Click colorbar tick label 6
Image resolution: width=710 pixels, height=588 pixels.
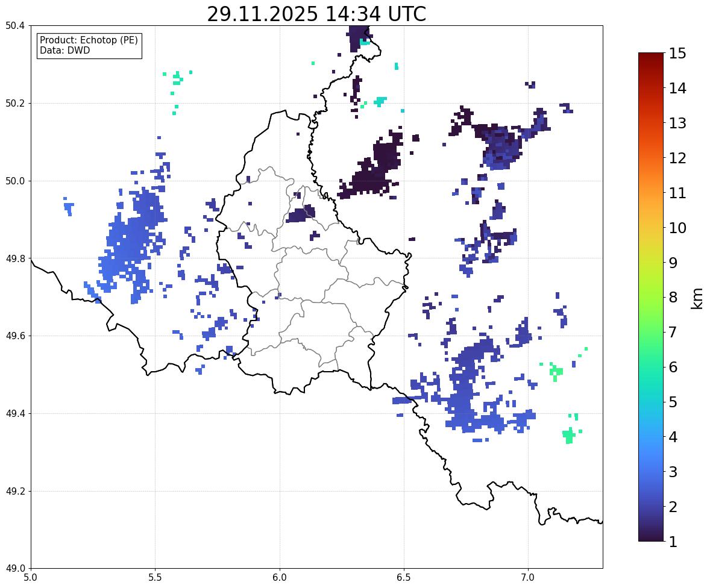[x=673, y=367]
